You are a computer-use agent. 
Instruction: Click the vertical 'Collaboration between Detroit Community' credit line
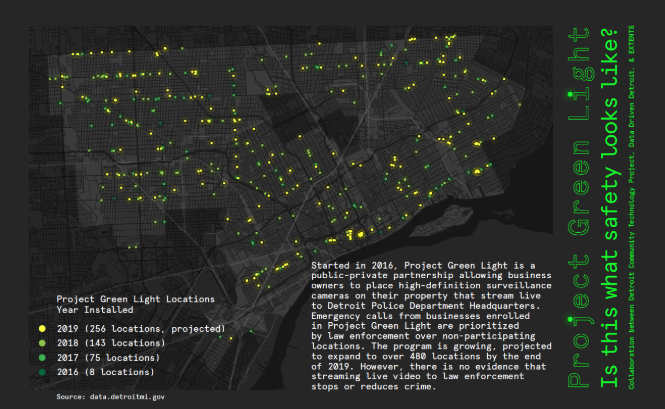631,207
